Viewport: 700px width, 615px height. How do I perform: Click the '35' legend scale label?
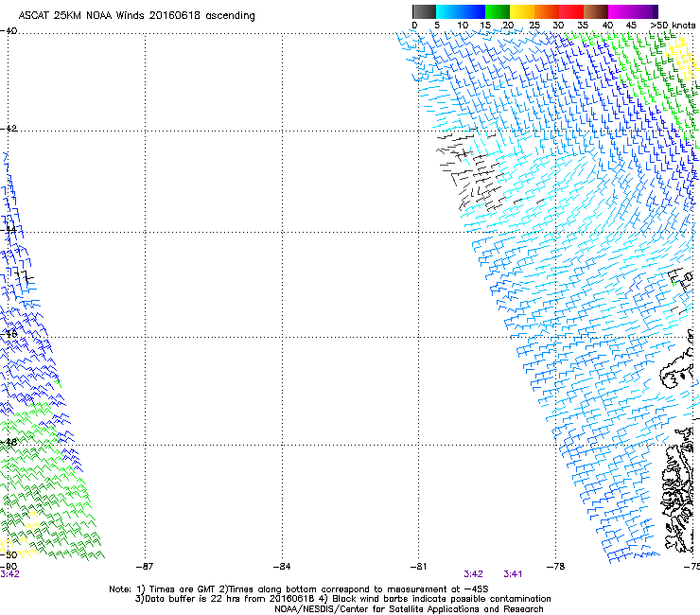(x=583, y=26)
